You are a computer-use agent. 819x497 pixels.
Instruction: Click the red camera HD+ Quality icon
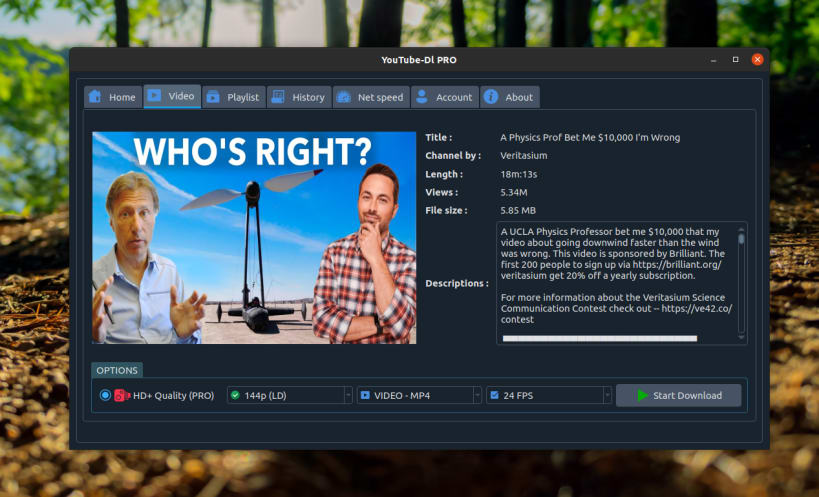coord(122,395)
